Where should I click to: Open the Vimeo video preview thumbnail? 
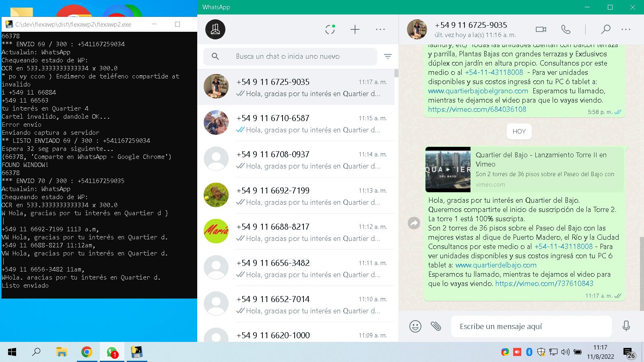point(448,169)
